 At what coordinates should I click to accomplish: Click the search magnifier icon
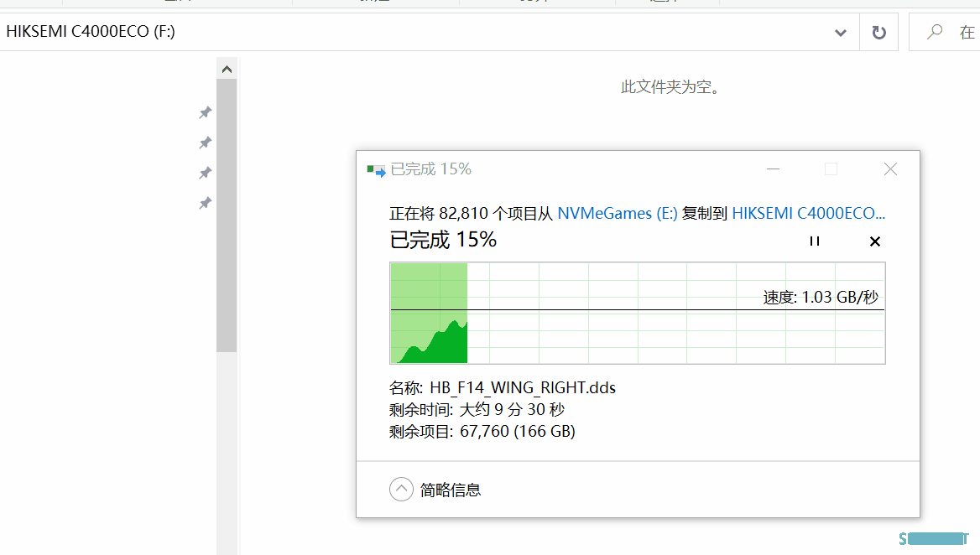pos(935,32)
